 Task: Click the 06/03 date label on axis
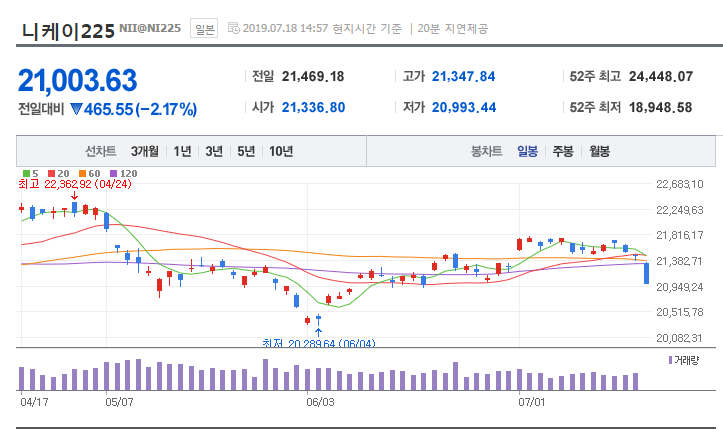320,402
